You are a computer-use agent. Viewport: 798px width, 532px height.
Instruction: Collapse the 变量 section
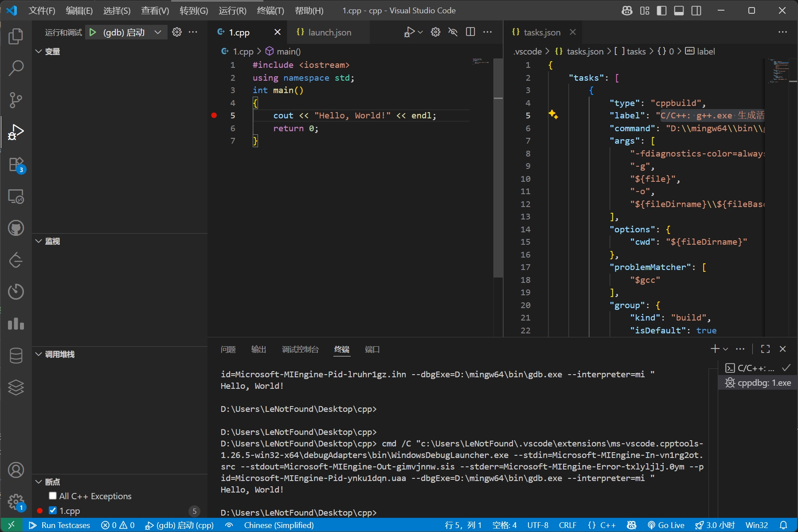tap(39, 51)
